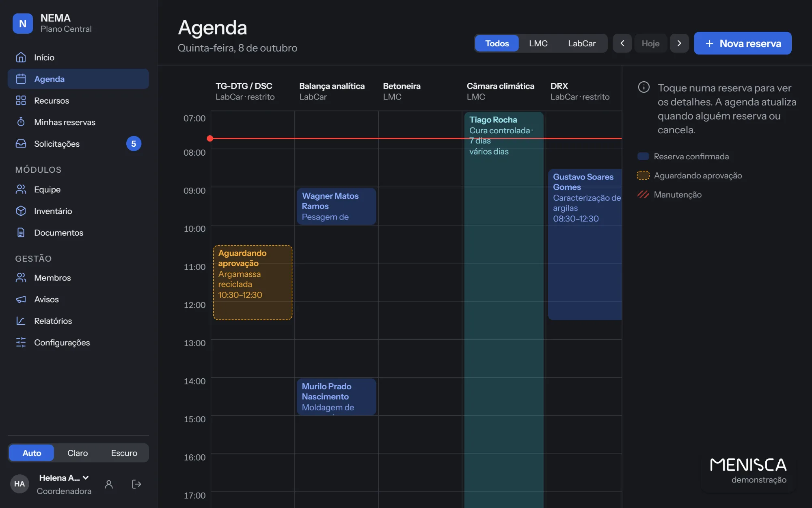Click the Avisos megaphone icon
Image resolution: width=812 pixels, height=508 pixels.
(21, 299)
